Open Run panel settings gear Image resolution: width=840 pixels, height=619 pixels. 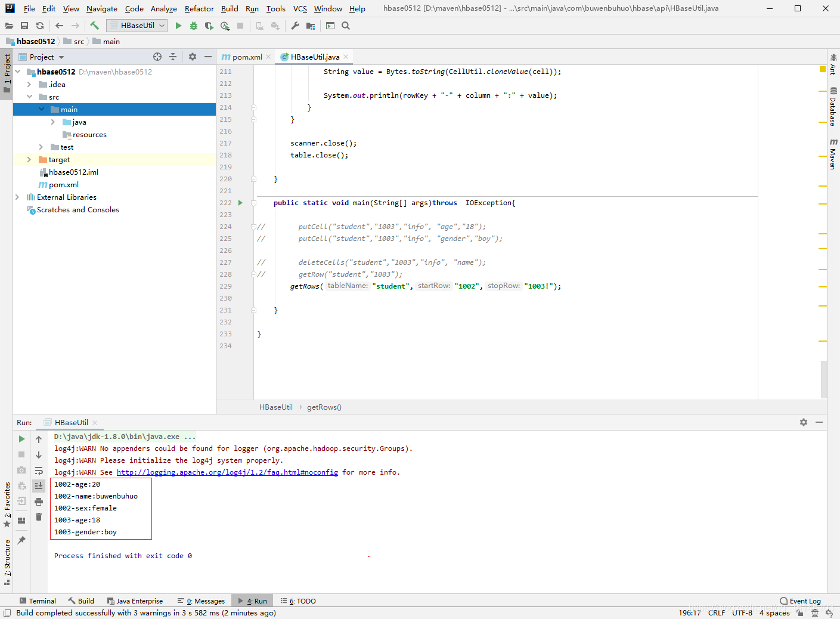coord(804,422)
